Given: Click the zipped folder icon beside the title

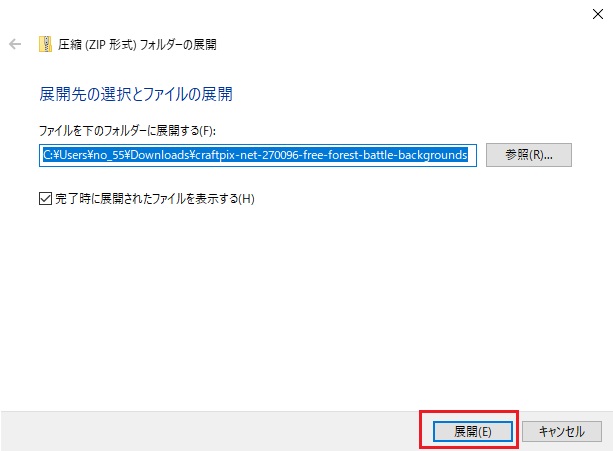Looking at the screenshot, I should tap(45, 44).
